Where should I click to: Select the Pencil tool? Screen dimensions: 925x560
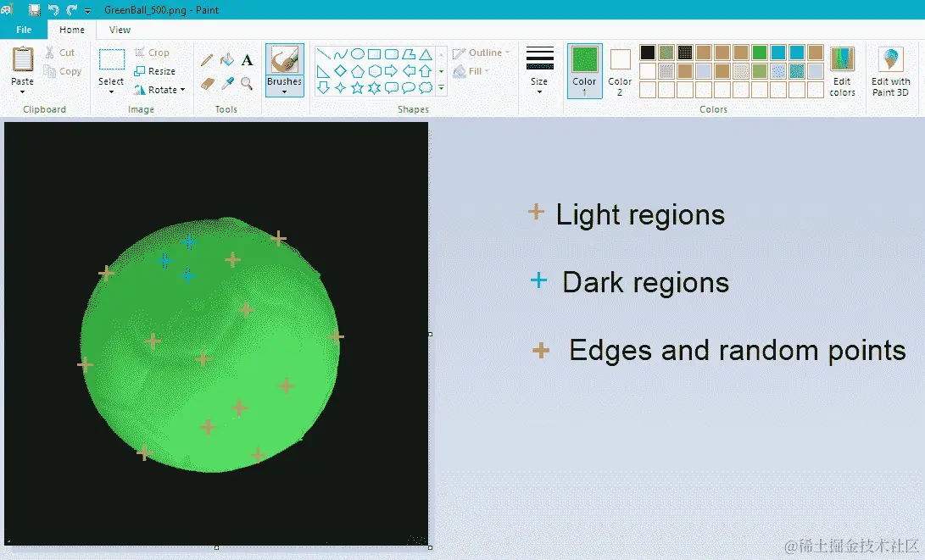pos(207,60)
